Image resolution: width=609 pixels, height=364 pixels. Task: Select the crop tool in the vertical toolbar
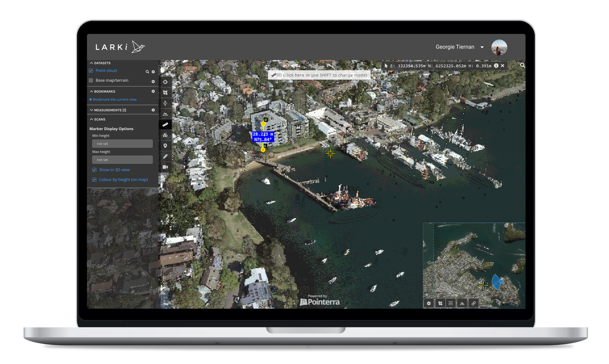(165, 93)
